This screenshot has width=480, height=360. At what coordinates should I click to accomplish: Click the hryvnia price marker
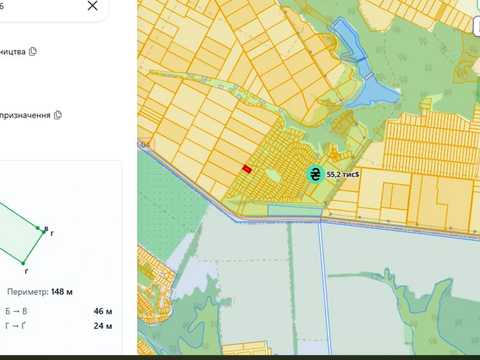point(315,174)
